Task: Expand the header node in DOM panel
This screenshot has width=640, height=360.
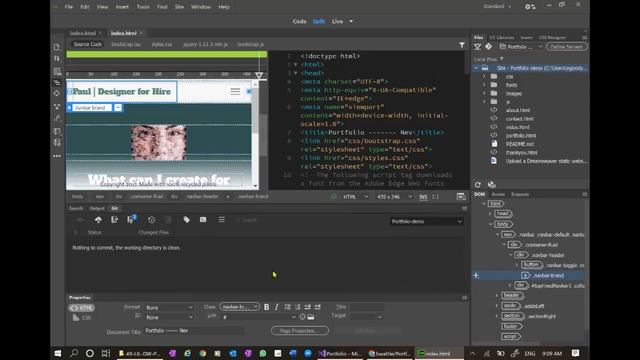Action: (497, 296)
